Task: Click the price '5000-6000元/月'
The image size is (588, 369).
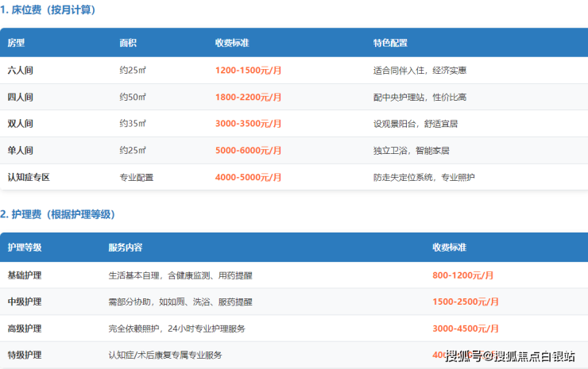Action: 248,151
